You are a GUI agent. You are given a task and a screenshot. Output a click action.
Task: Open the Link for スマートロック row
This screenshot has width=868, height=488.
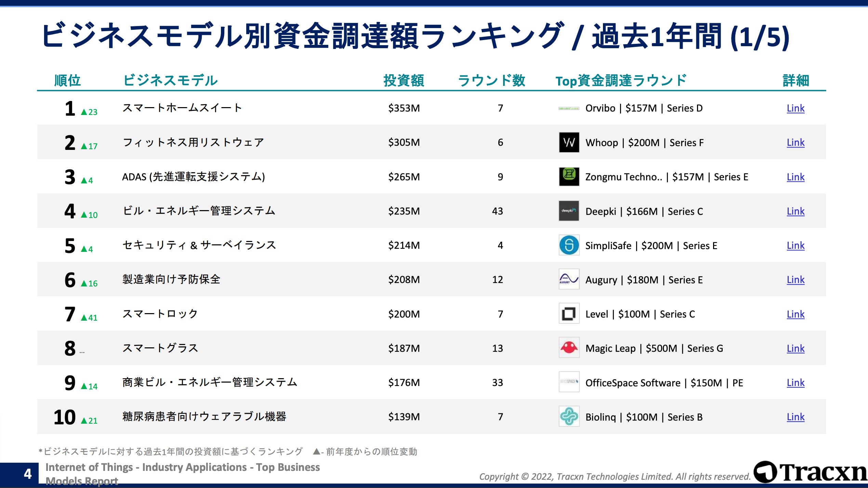(x=795, y=314)
